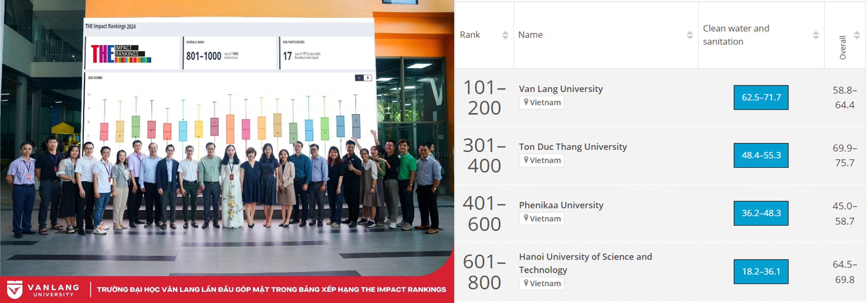Click the Overall column sort arrows
This screenshot has width=868, height=303.
click(857, 35)
